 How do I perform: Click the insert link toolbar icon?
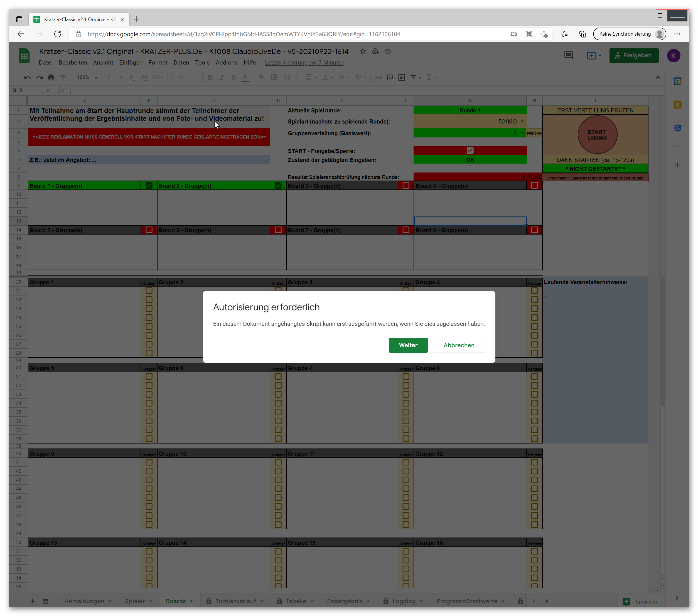coord(378,78)
